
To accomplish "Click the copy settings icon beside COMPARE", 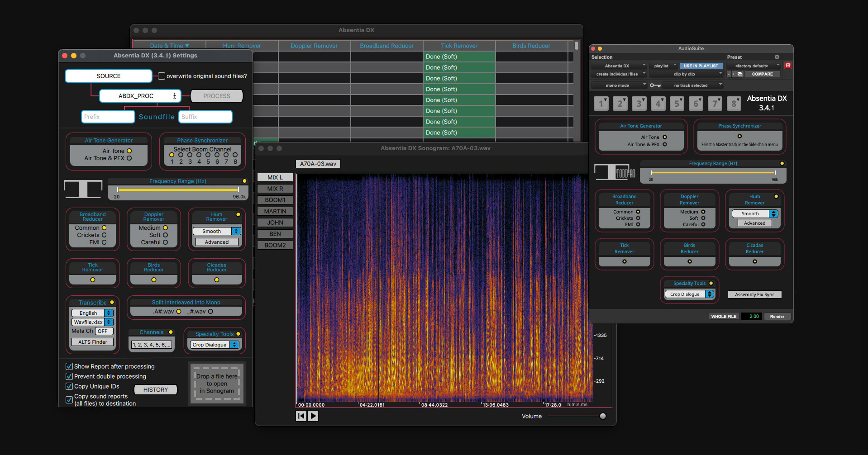I will [x=740, y=74].
